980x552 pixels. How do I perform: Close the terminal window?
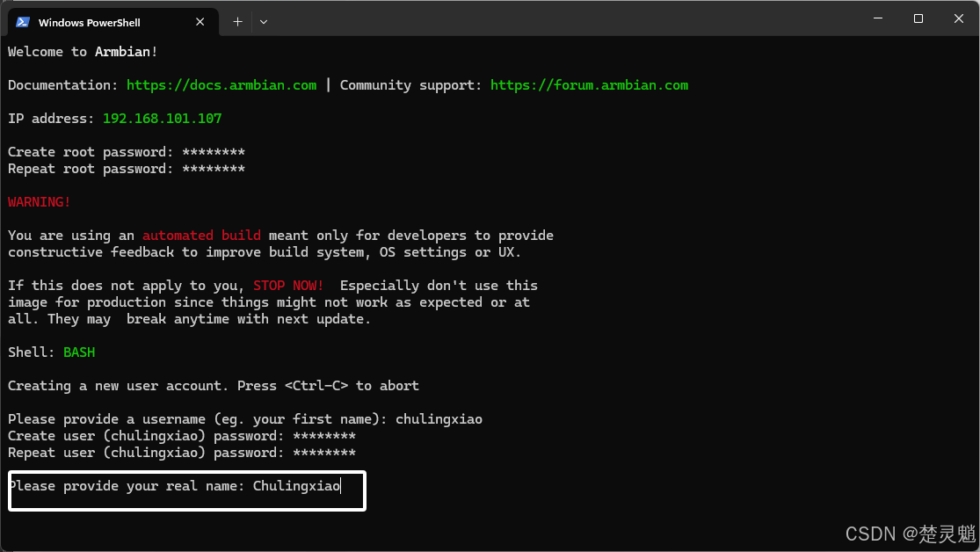959,18
